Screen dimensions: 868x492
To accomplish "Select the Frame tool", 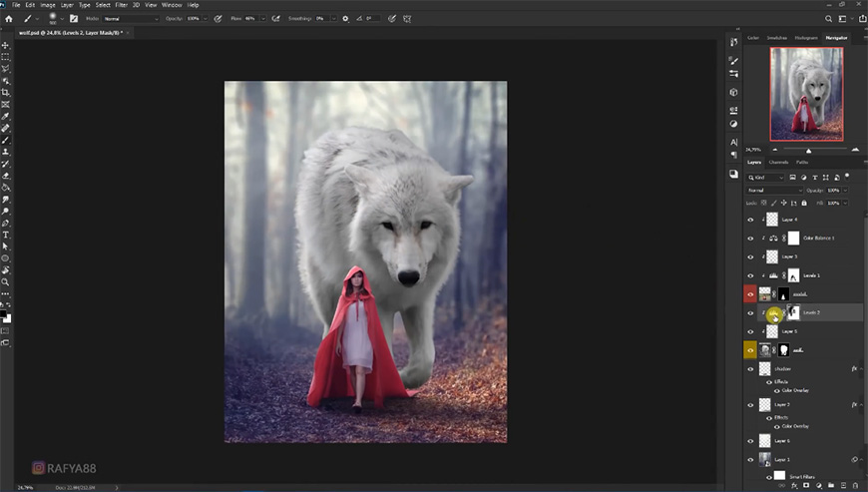I will 6,104.
